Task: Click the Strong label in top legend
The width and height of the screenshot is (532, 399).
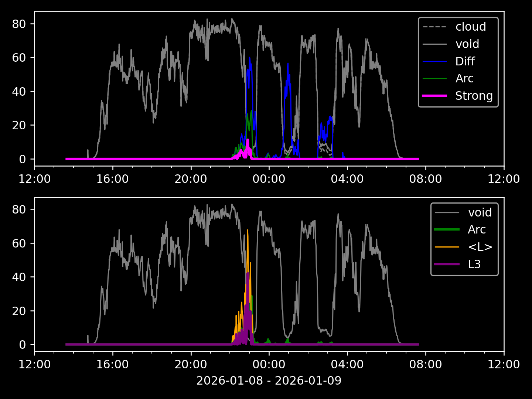Action: coord(474,96)
